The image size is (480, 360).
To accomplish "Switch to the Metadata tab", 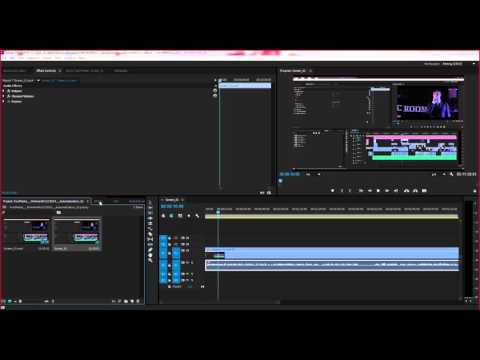I will point(121,71).
